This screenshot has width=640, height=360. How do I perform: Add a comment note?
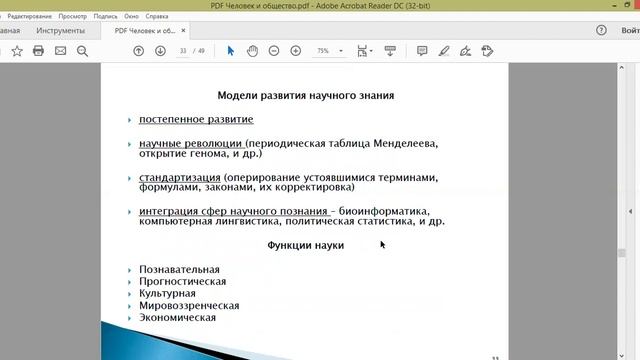422,51
